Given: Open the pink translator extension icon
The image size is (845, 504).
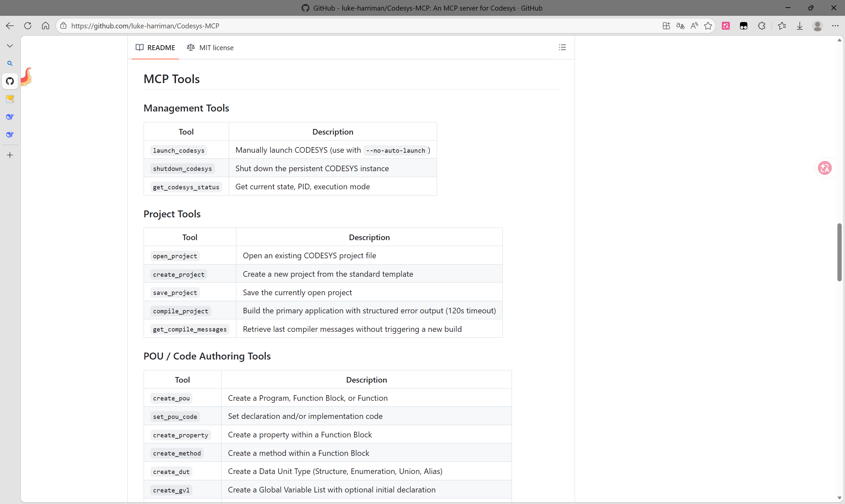Looking at the screenshot, I should click(726, 26).
